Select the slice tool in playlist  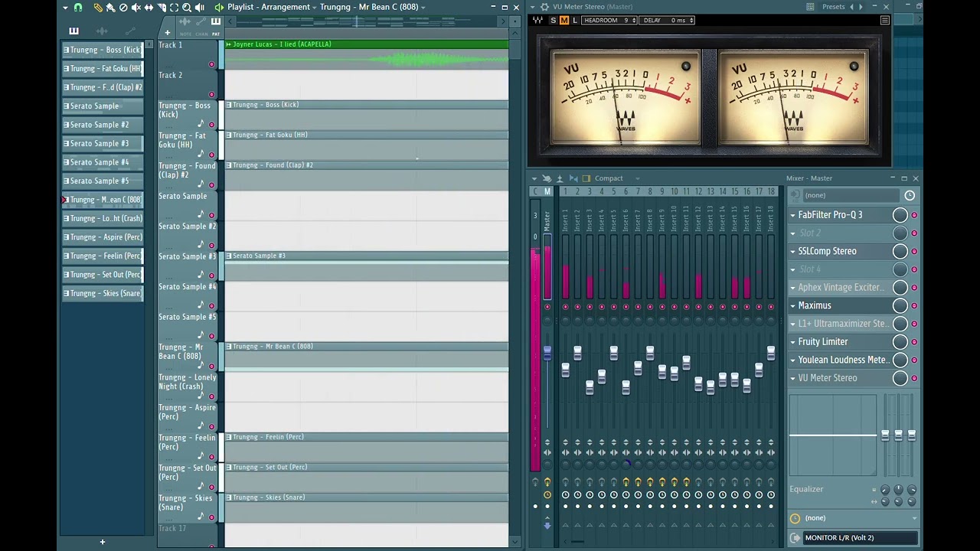tap(162, 7)
